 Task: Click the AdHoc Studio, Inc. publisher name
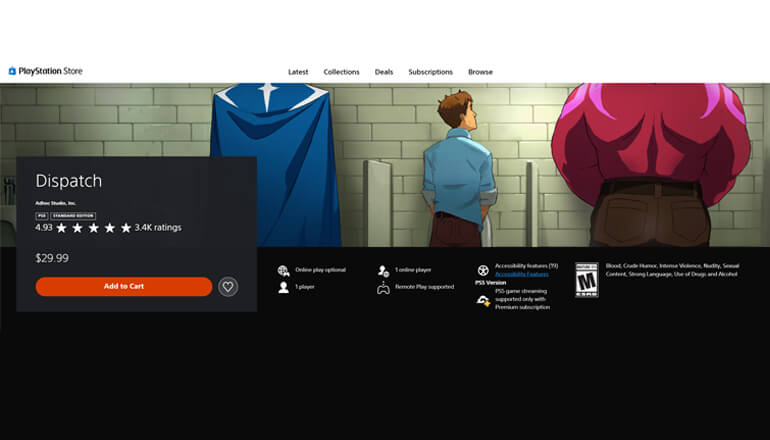(x=55, y=203)
